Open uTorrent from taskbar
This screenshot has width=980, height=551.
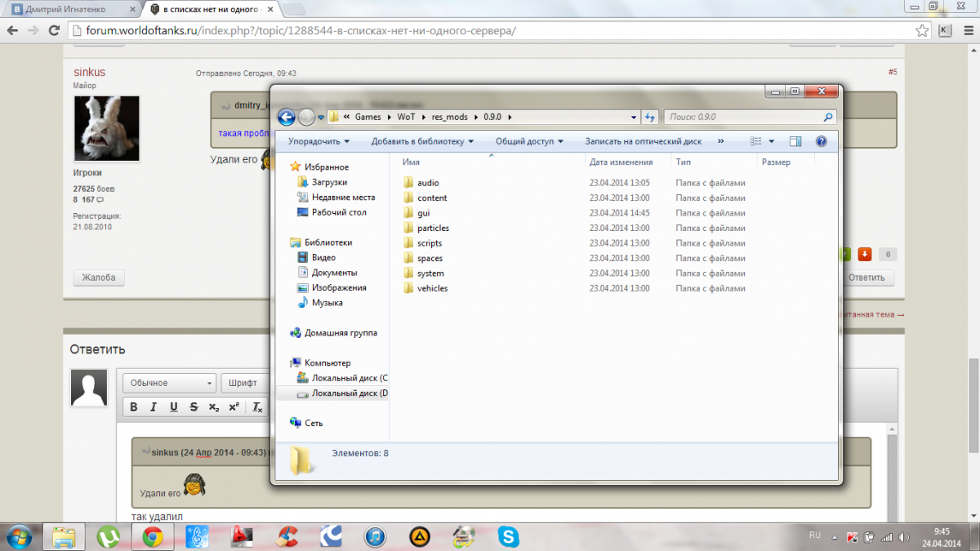tap(108, 536)
